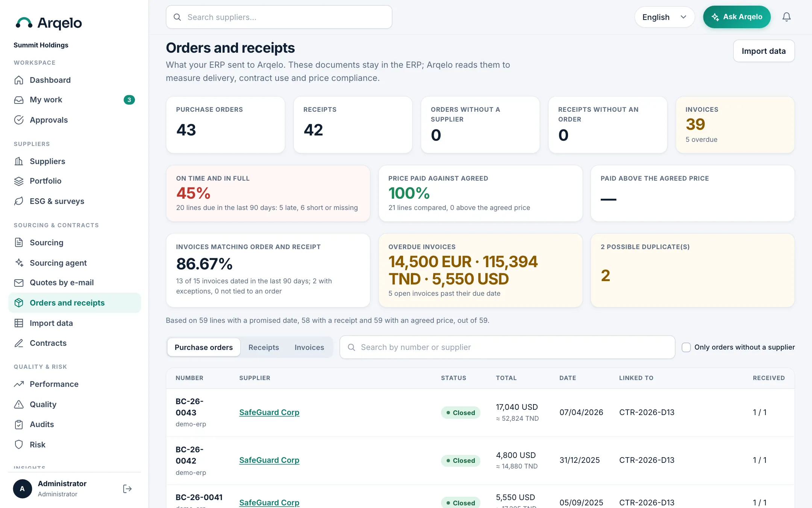Click the Audits clipboard icon
The height and width of the screenshot is (508, 812).
click(x=19, y=424)
